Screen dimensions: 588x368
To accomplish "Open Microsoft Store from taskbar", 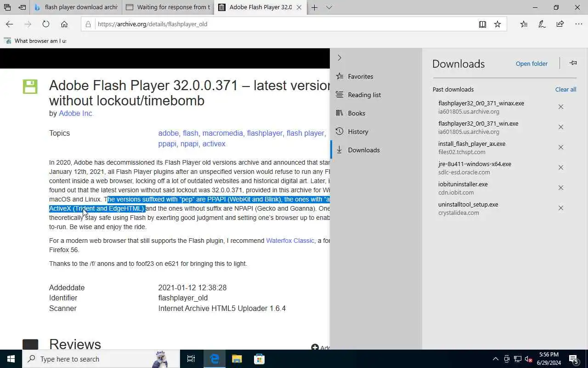I will point(259,359).
